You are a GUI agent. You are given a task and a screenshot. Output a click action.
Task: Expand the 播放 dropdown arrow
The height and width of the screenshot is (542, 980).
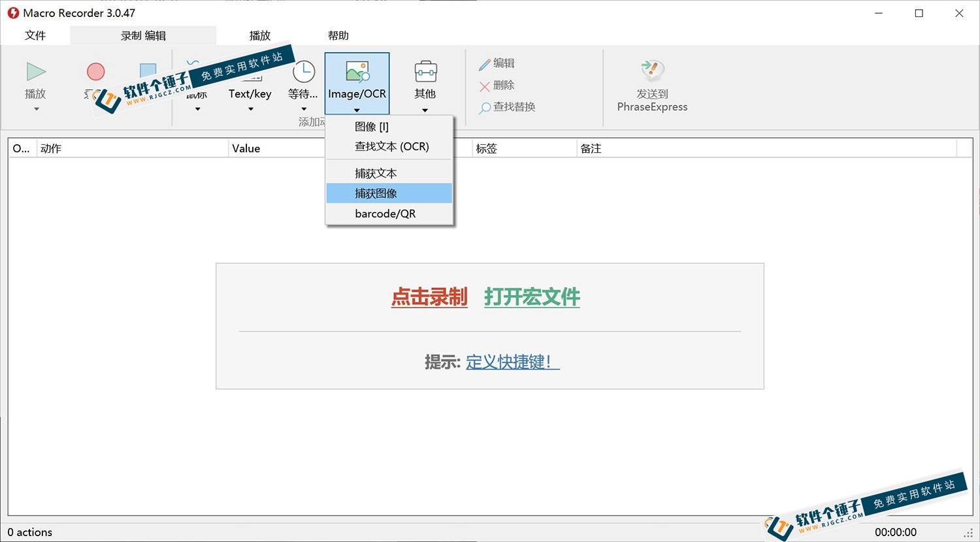tap(37, 109)
